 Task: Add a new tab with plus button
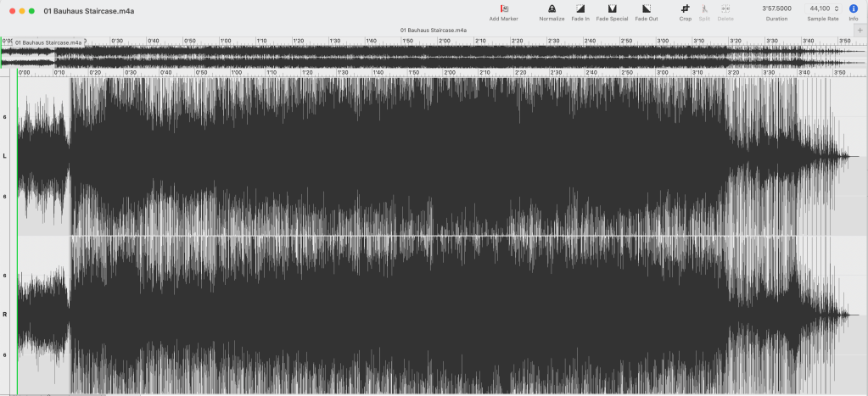pyautogui.click(x=861, y=30)
